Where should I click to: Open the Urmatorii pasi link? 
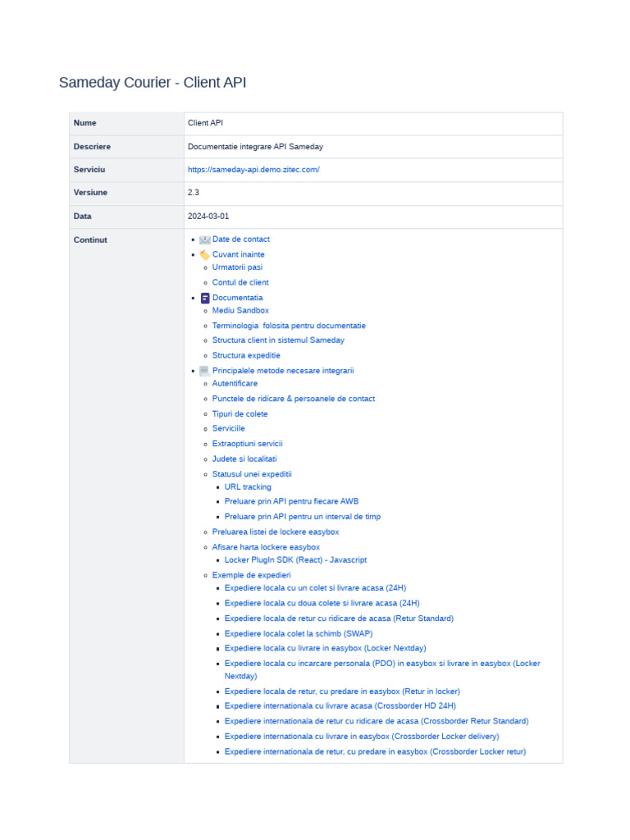coord(237,267)
